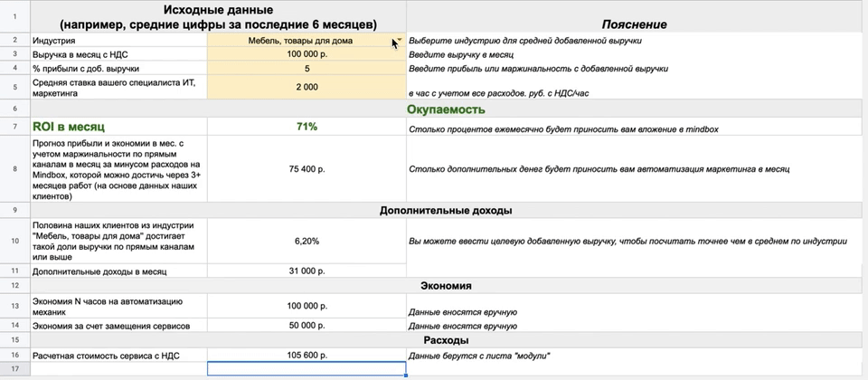Select row header 2
Viewport: 868px width, 380px height.
(x=14, y=41)
